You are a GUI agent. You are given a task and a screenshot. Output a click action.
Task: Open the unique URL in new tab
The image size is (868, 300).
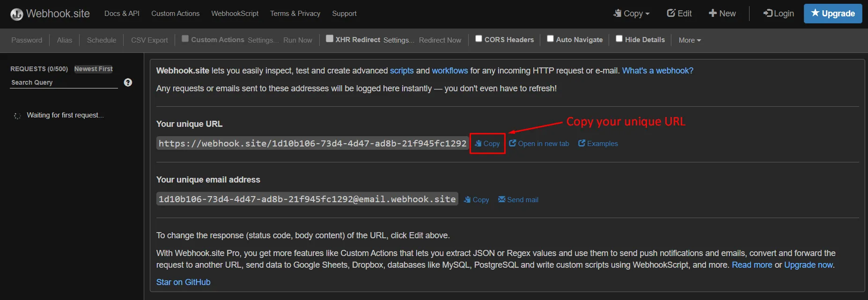(x=539, y=144)
